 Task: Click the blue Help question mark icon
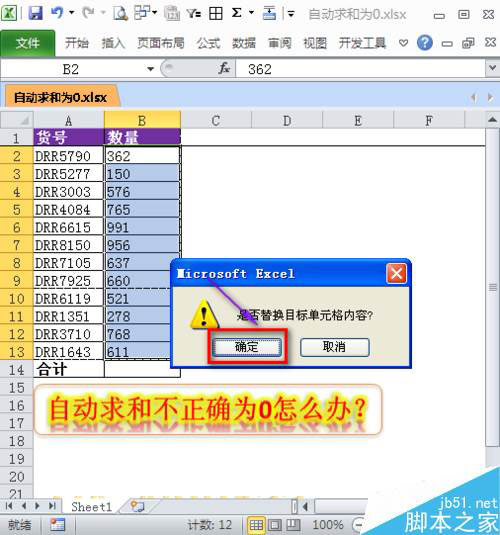425,43
